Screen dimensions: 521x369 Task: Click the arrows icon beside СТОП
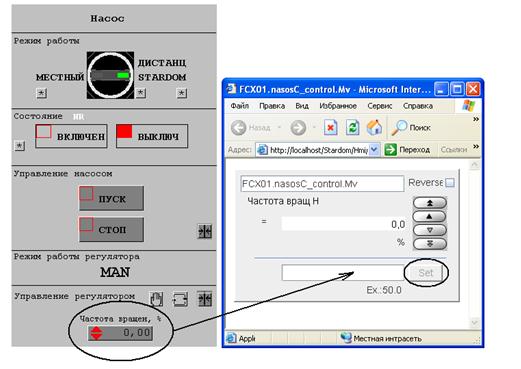coord(205,231)
